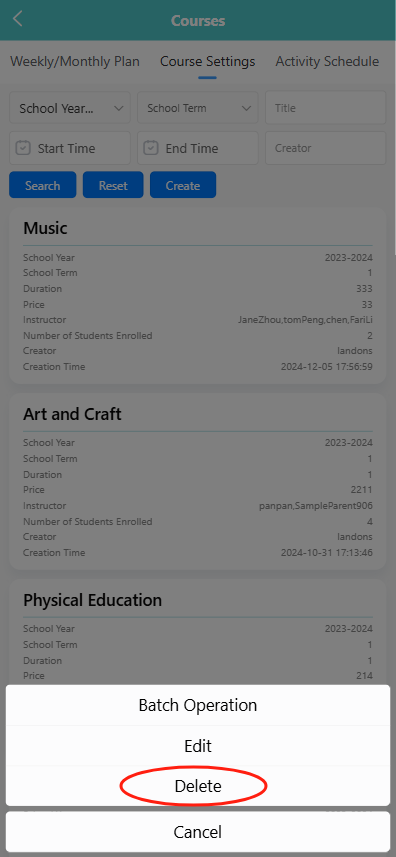Viewport: 396px width, 857px height.
Task: Focus the Title input field
Action: coord(326,108)
